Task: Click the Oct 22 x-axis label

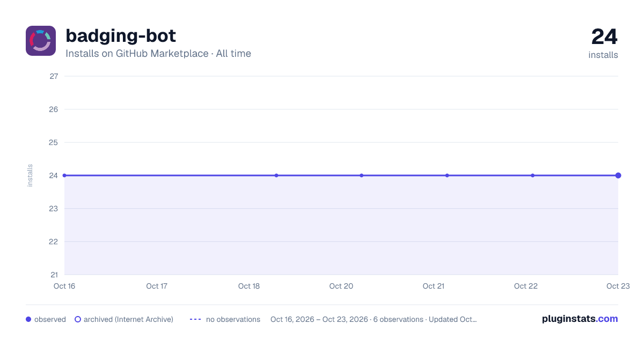Action: 526,286
